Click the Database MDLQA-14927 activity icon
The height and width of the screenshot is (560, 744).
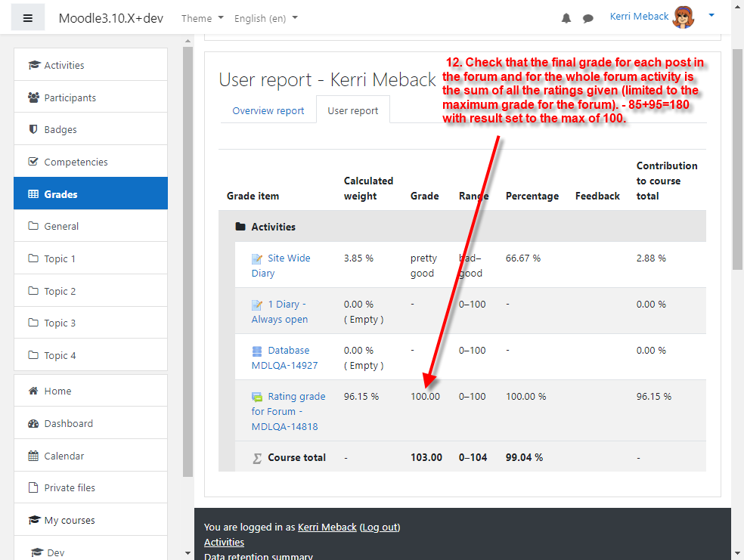pyautogui.click(x=257, y=351)
